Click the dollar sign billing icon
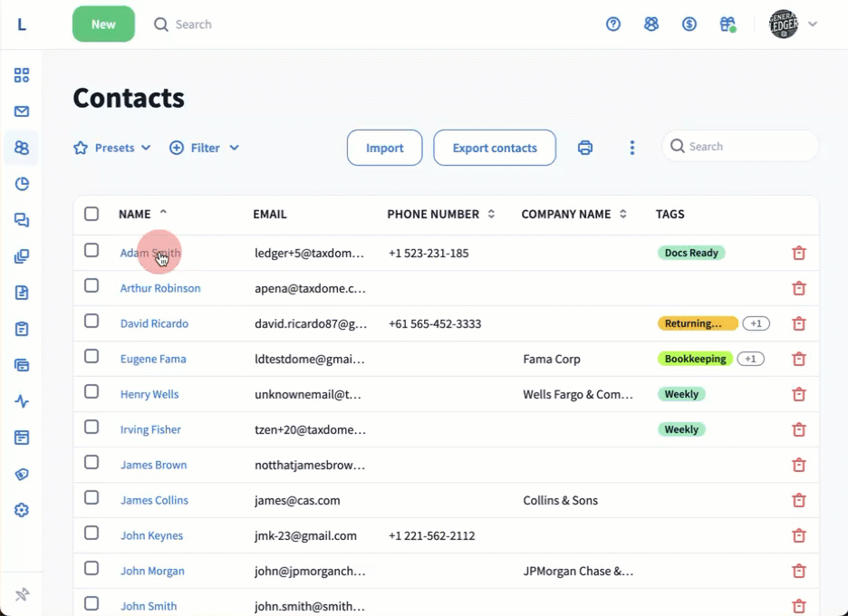Viewport: 848px width, 616px height. (689, 24)
